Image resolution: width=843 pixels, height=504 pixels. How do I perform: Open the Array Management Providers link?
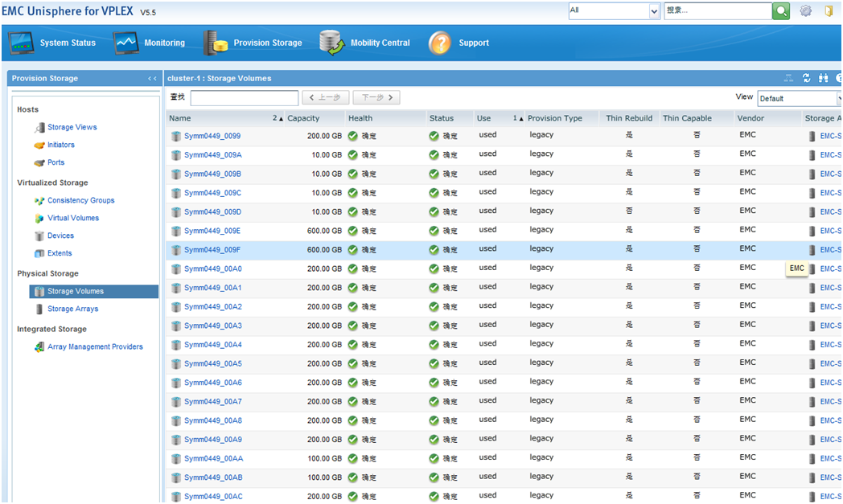click(x=95, y=347)
